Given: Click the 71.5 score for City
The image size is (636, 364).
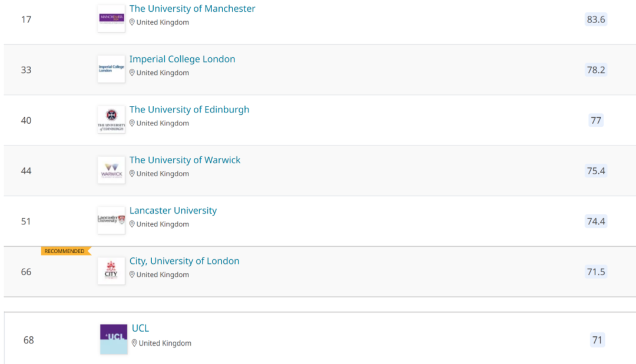Looking at the screenshot, I should pos(596,272).
